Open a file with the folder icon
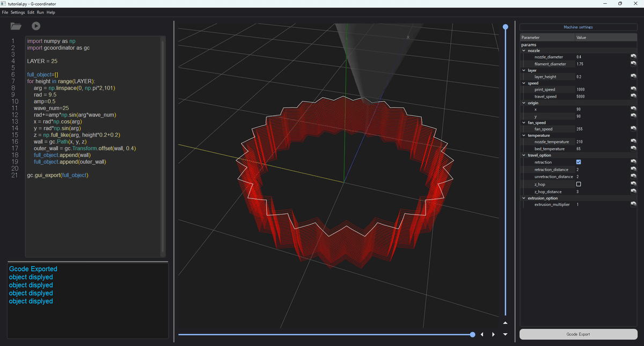Viewport: 644px width, 346px height. tap(16, 25)
